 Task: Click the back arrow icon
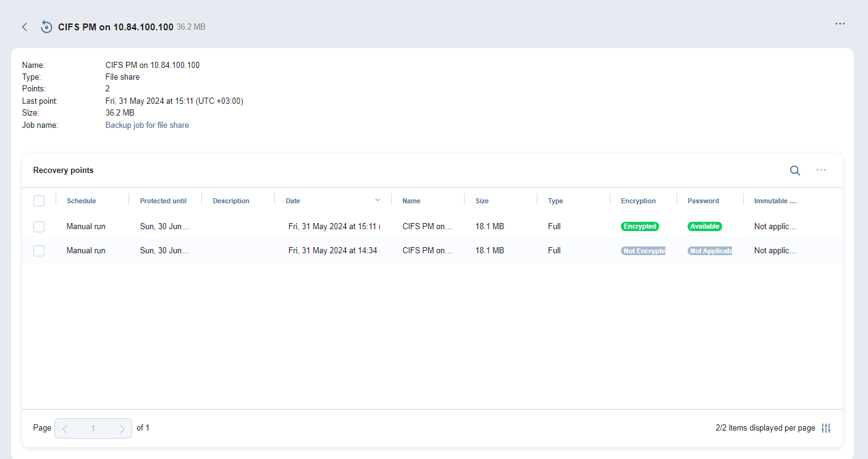click(25, 27)
